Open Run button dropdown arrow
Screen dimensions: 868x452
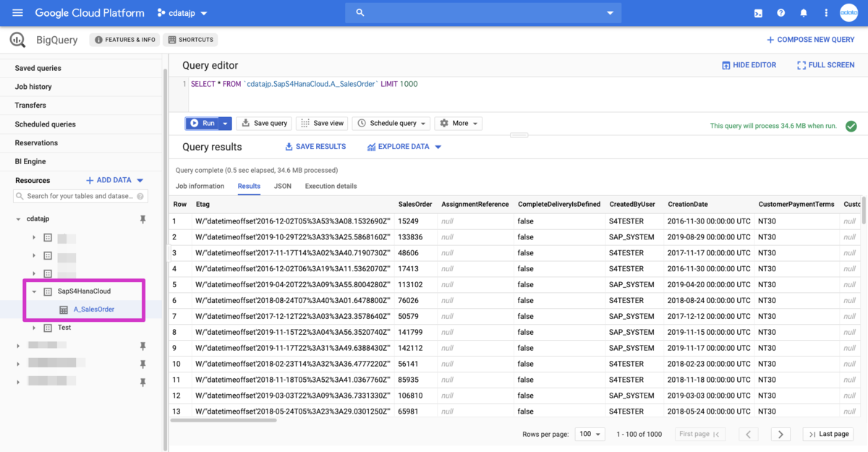click(225, 124)
